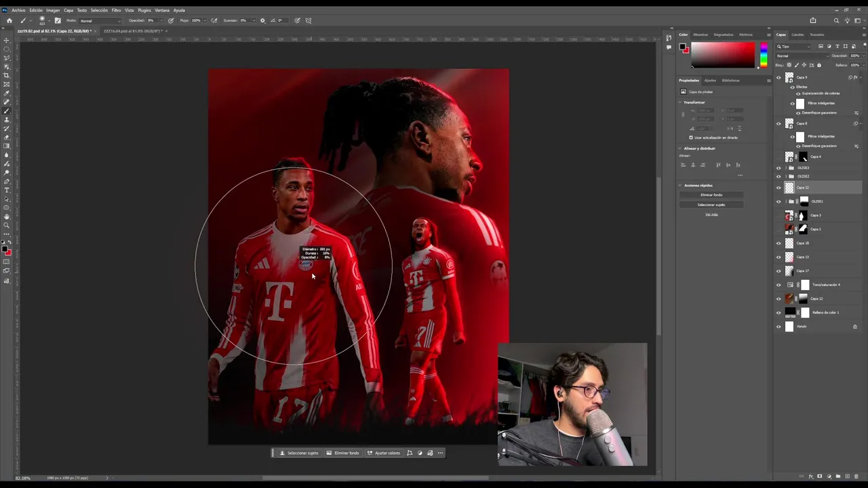Expand the OLISE3 layer group
Viewport: 868px width, 488px height.
coord(786,167)
